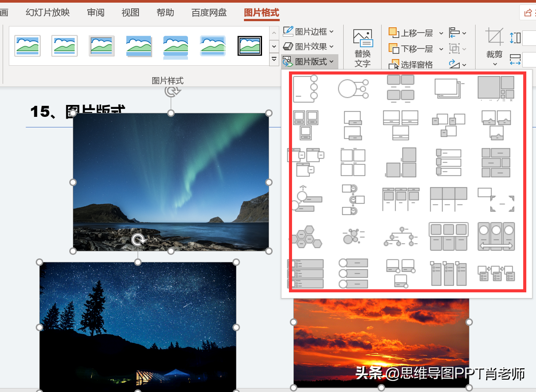Click the picture width input field

pos(529,60)
